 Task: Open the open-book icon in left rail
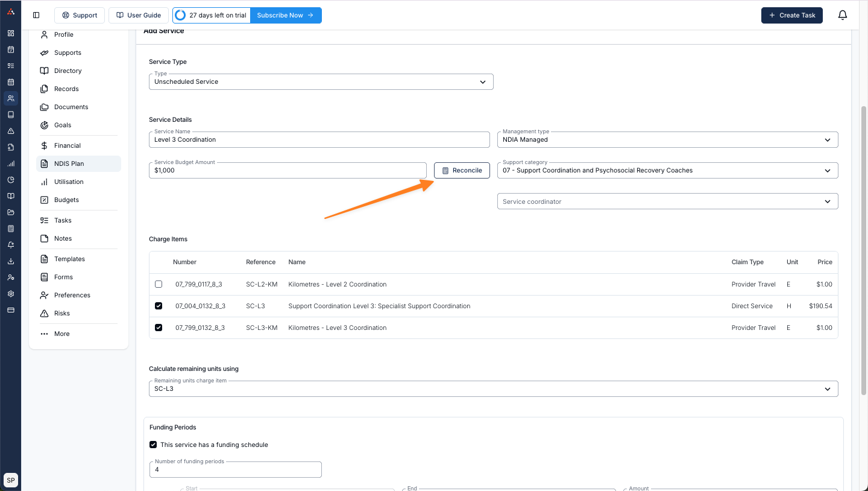[10, 196]
